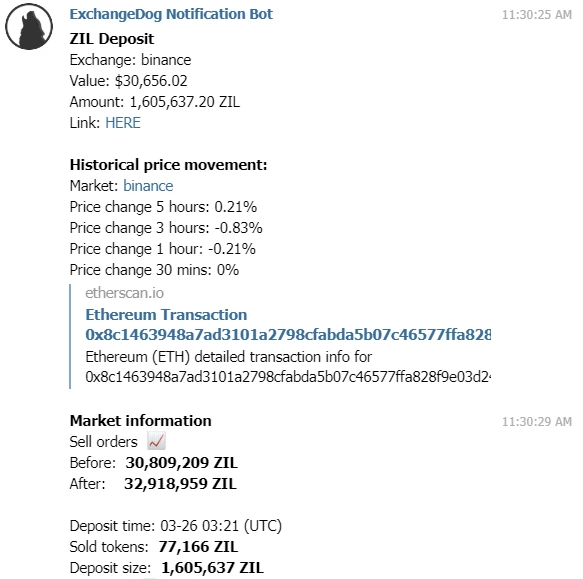Click the Amount 1,605,637.20 ZIL line
Image resolution: width=583 pixels, height=579 pixels.
(x=155, y=102)
